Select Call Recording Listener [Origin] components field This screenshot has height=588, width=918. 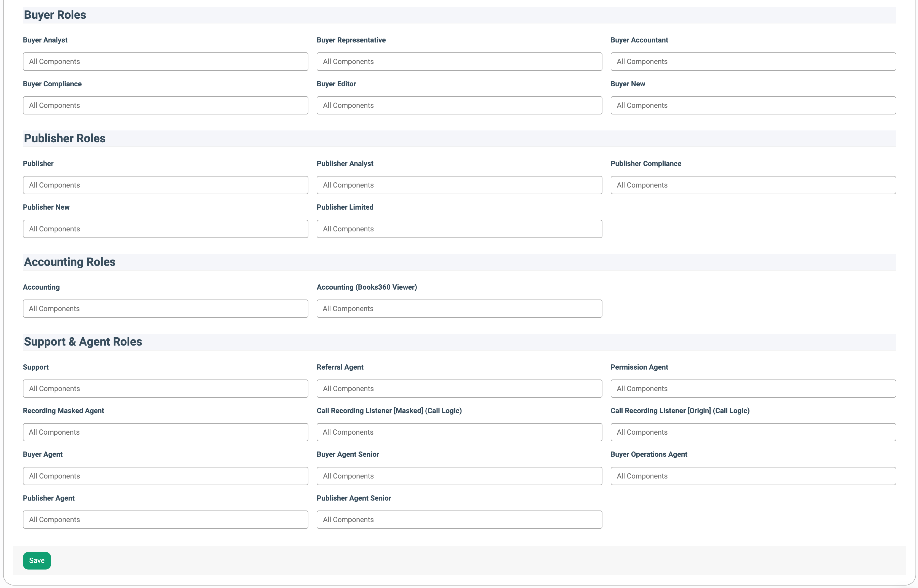click(x=753, y=432)
